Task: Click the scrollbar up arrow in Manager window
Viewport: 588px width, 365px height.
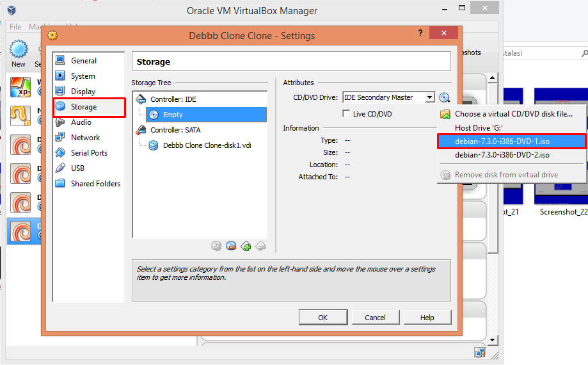Action: point(492,77)
